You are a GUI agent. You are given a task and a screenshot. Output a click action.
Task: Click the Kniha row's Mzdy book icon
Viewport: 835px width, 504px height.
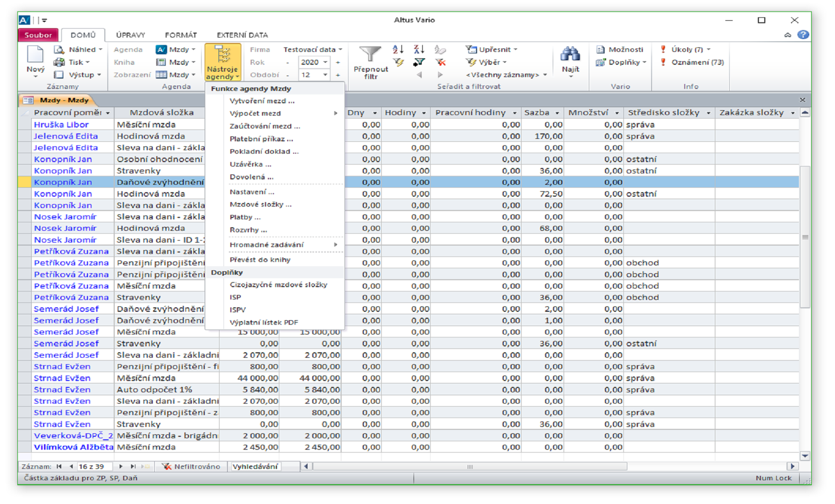point(161,62)
